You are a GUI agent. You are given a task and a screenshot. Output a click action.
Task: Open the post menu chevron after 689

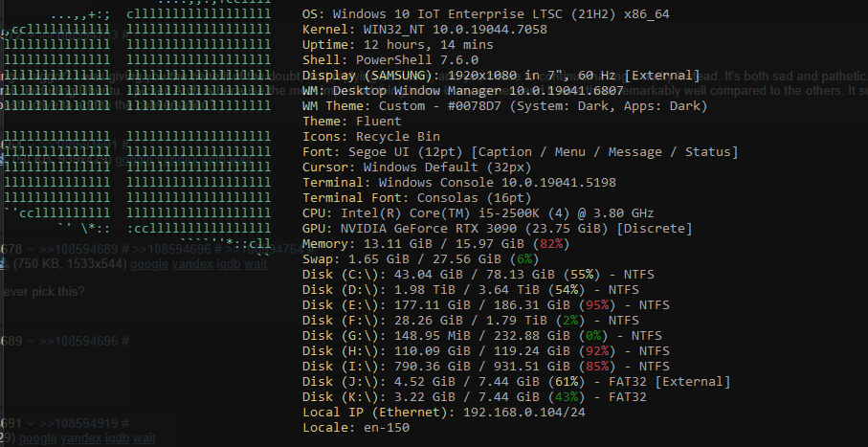(30, 341)
